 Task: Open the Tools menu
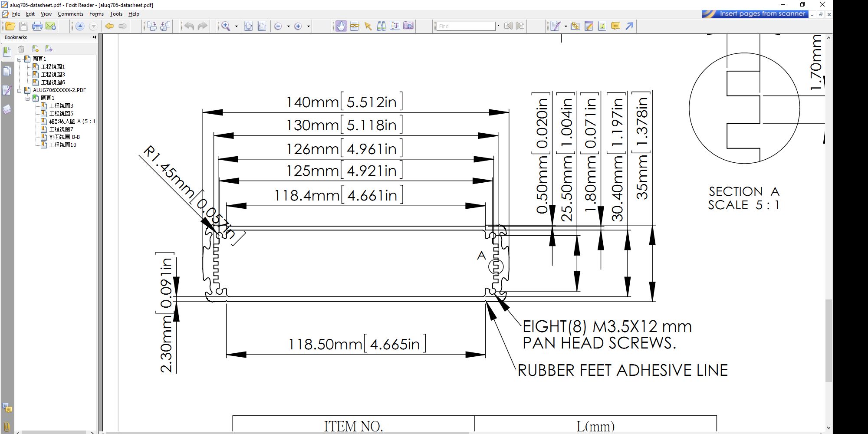point(116,14)
